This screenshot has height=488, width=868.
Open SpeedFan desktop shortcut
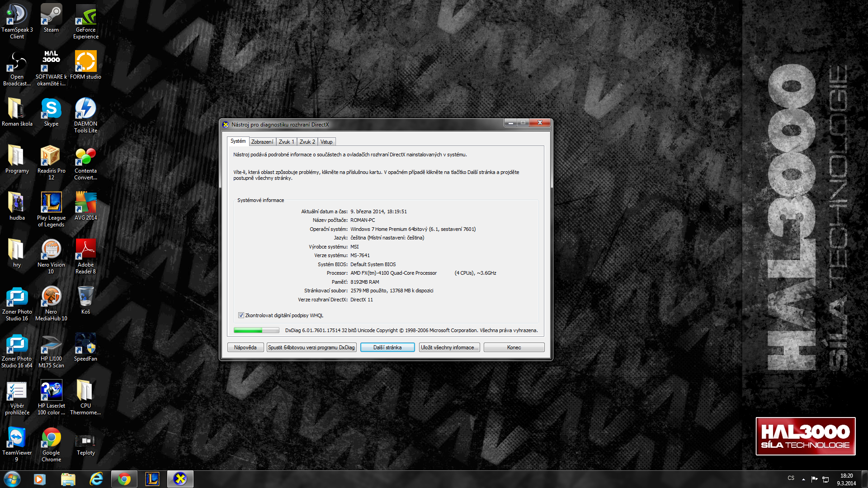[86, 347]
